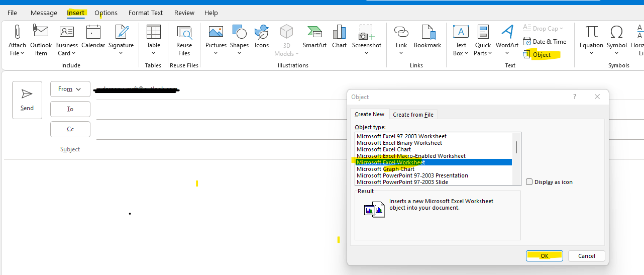Click the Send button
The image size is (644, 275).
[27, 100]
